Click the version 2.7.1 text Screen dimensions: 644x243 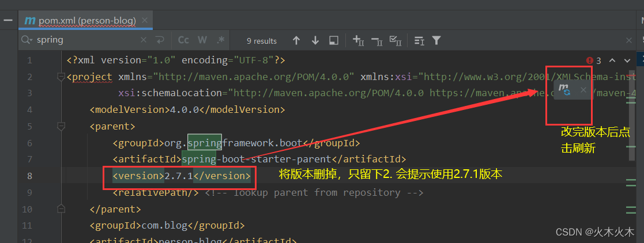(179, 176)
